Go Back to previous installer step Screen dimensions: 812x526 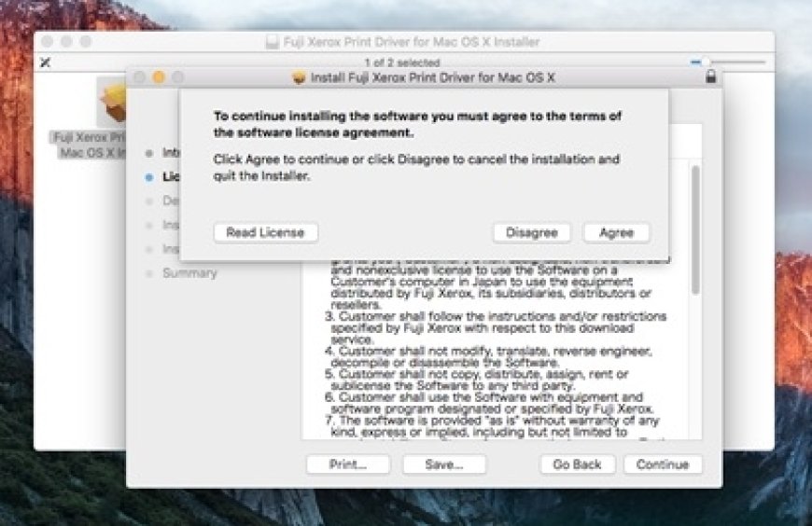578,464
